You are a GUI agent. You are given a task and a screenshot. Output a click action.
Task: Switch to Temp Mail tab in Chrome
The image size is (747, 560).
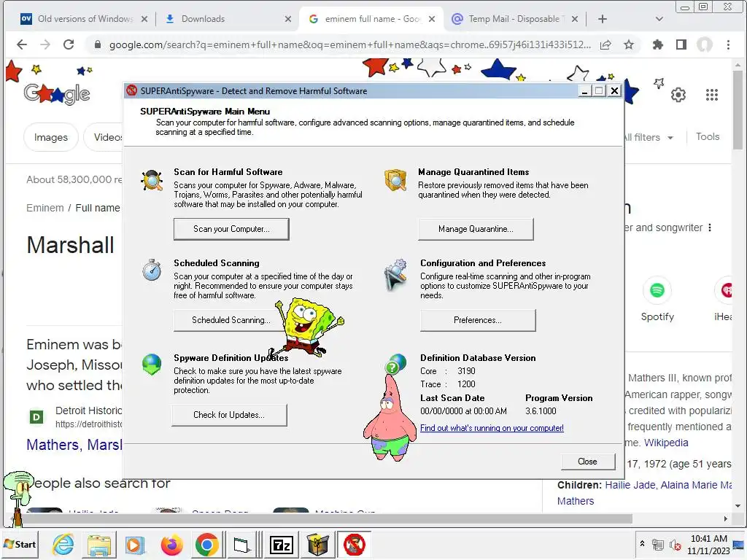click(514, 19)
